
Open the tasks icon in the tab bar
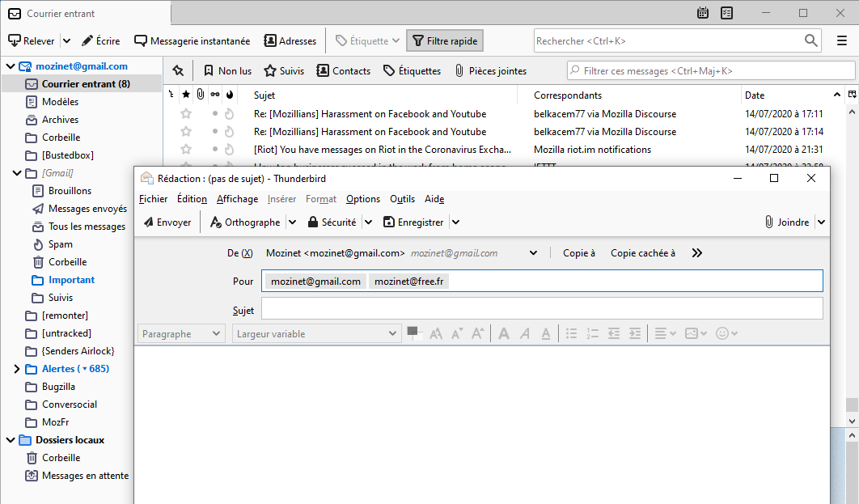click(x=727, y=13)
